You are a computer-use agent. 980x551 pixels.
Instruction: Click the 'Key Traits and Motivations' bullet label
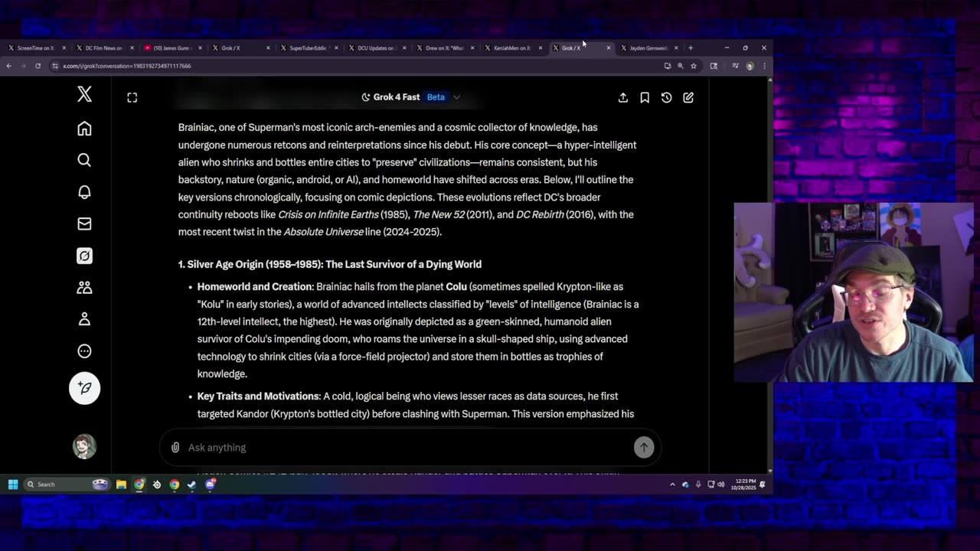point(258,396)
